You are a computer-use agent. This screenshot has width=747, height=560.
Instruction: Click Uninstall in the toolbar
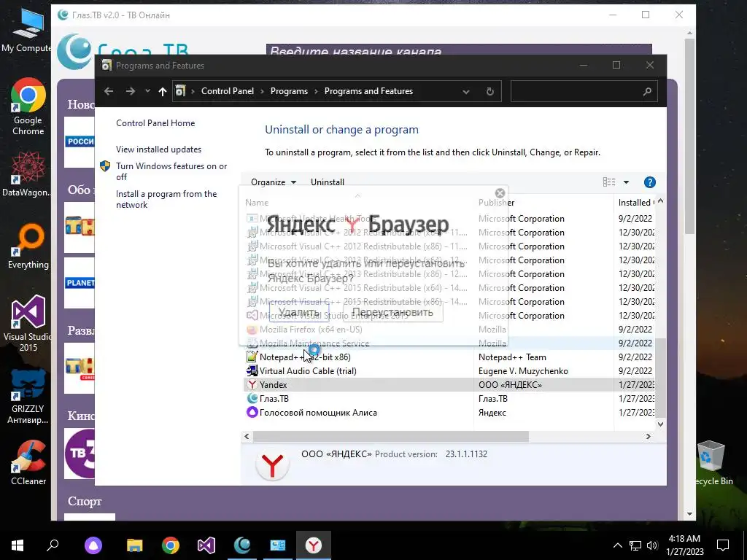328,182
